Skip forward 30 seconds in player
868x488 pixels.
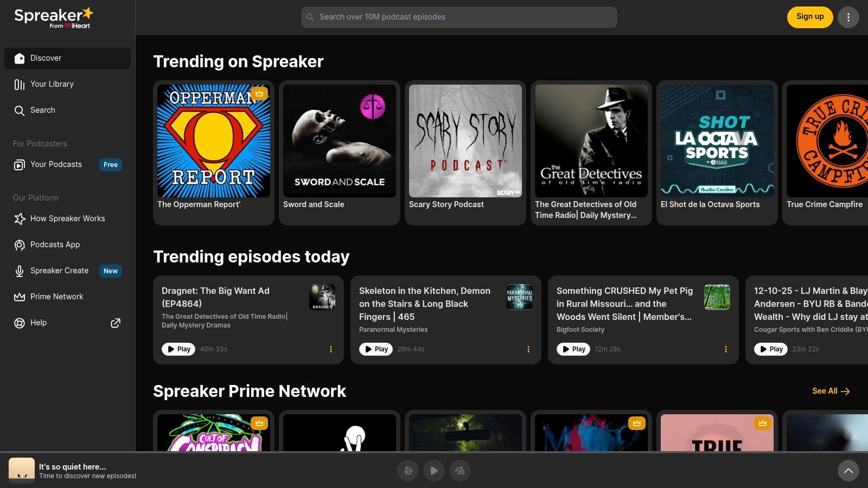pos(460,471)
